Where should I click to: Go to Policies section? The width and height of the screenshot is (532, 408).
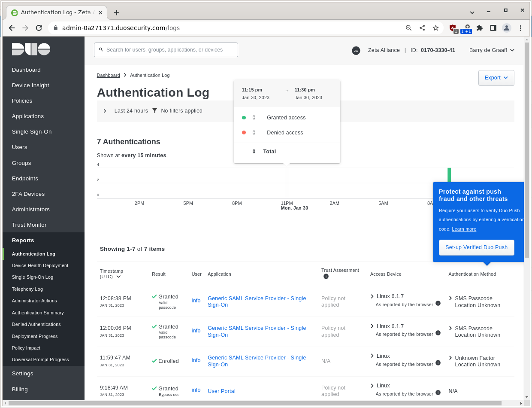tap(22, 100)
